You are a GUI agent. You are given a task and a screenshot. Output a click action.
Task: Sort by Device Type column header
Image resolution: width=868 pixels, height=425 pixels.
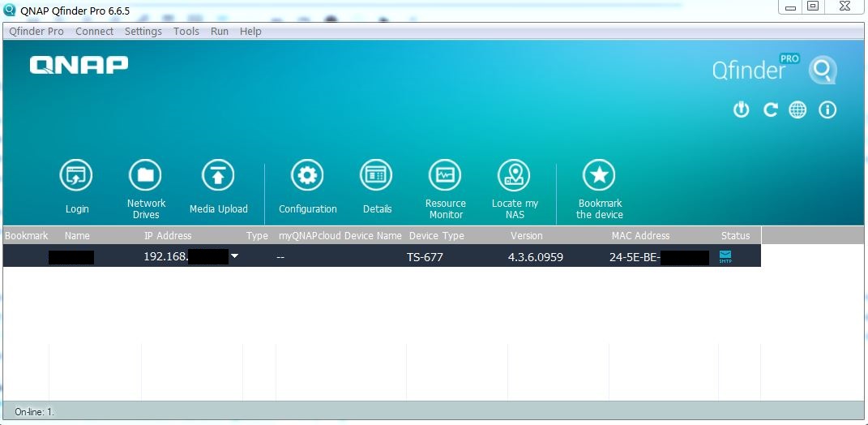(437, 235)
